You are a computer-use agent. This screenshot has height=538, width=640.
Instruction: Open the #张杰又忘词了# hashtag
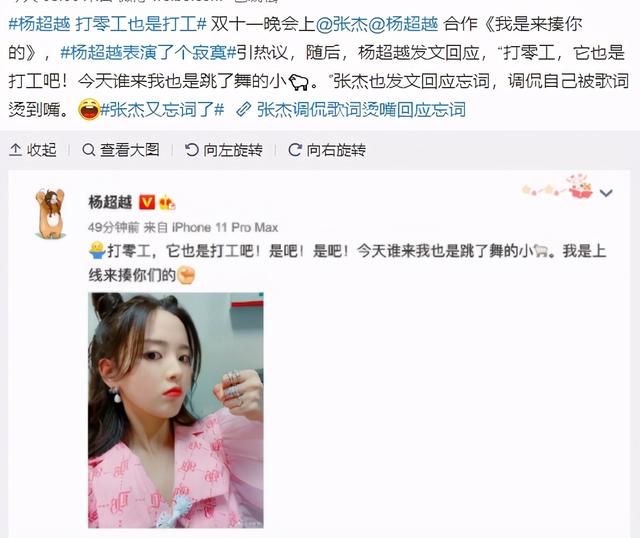[162, 109]
